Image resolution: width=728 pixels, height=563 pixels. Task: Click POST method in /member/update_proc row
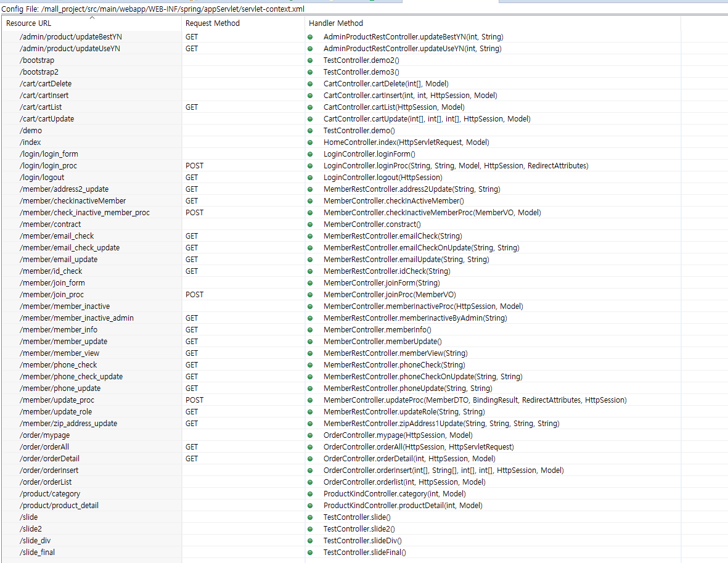click(x=195, y=400)
